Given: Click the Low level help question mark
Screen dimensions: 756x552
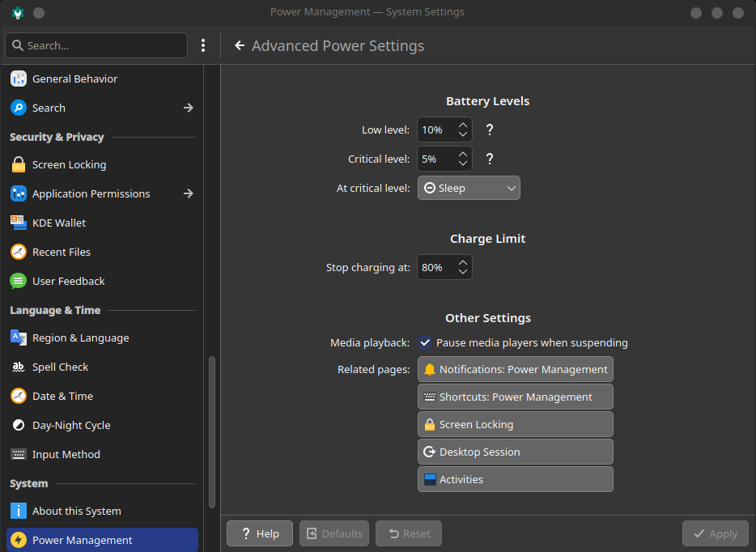Looking at the screenshot, I should 489,130.
